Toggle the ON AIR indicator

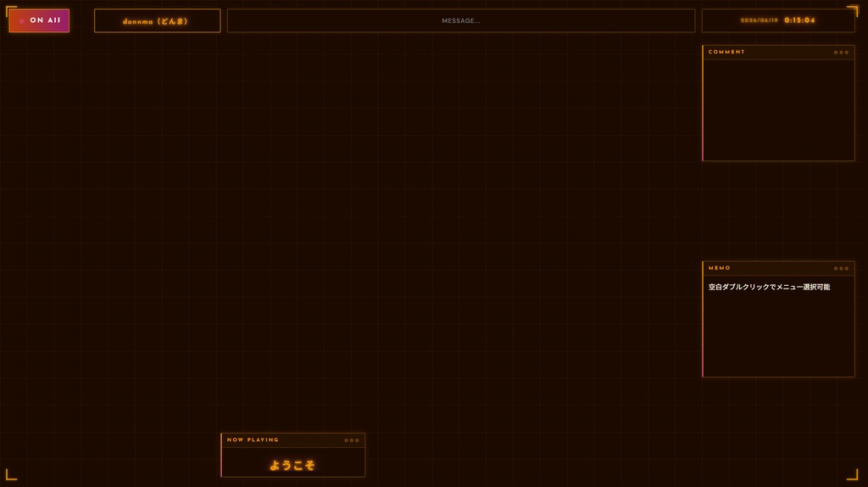point(39,20)
